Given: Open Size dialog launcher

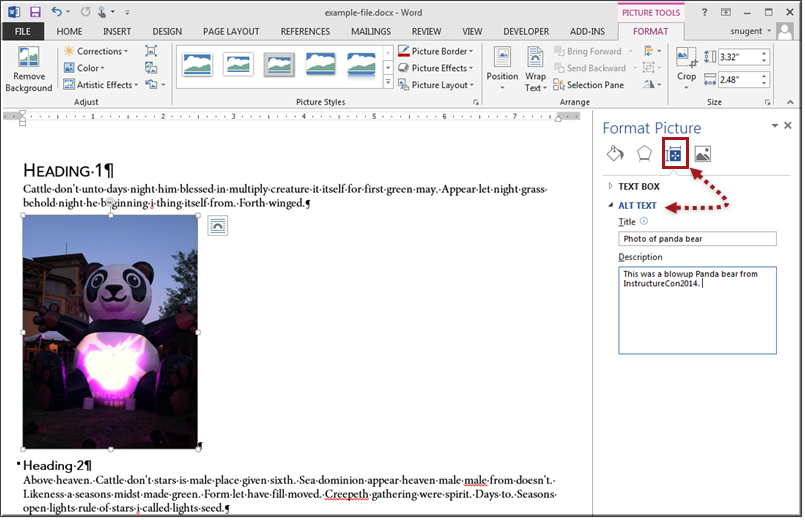Looking at the screenshot, I should click(x=768, y=102).
